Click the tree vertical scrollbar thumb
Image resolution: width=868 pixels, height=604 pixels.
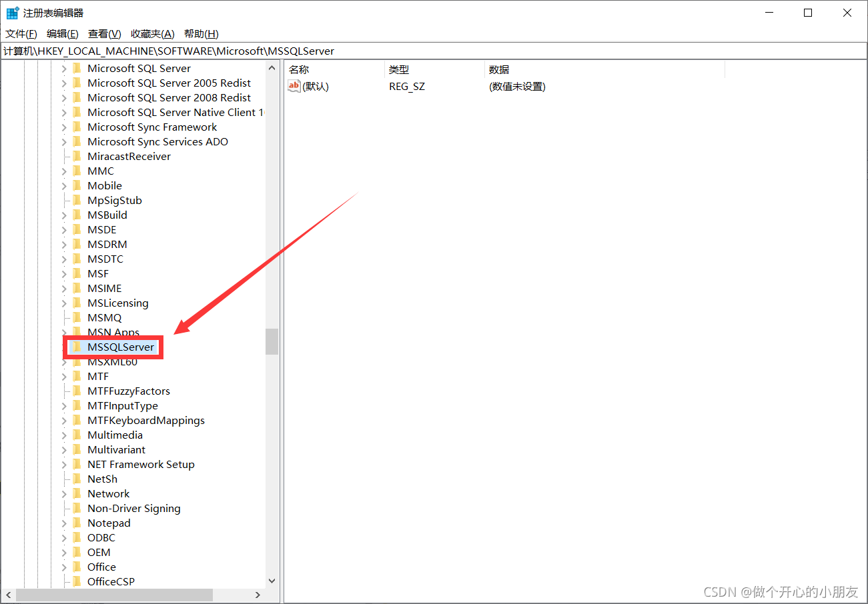(272, 341)
